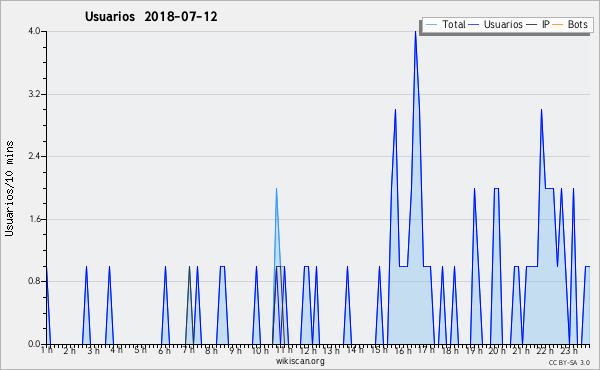The width and height of the screenshot is (600, 370).
Task: Click the '16 h' x-axis label
Action: [403, 350]
